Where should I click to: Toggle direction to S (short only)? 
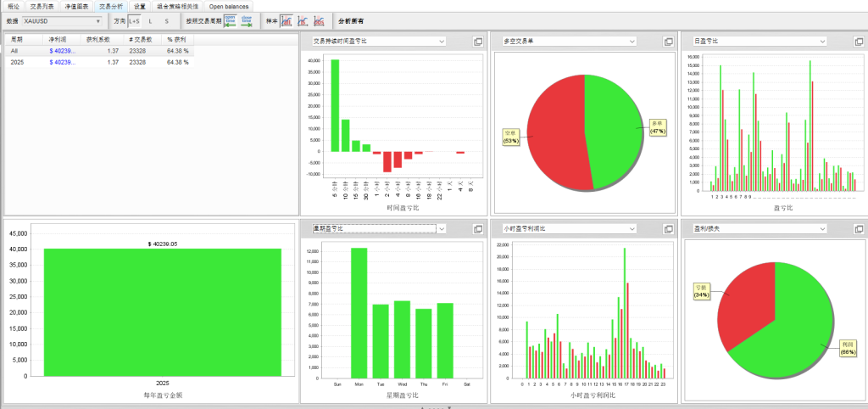pos(167,21)
